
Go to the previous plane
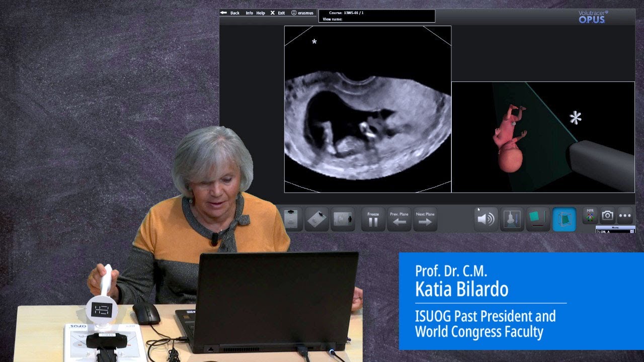point(399,219)
